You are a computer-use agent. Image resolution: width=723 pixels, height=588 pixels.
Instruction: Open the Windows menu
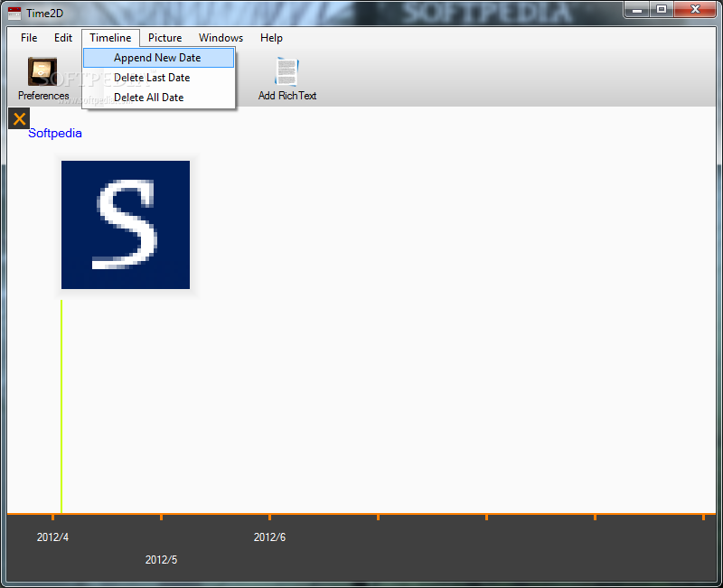coord(221,38)
